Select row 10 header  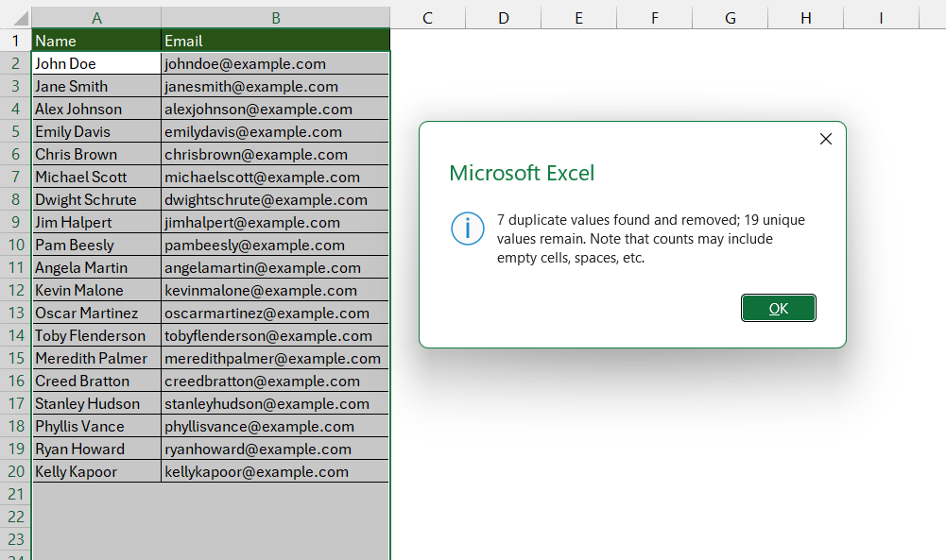pos(16,245)
